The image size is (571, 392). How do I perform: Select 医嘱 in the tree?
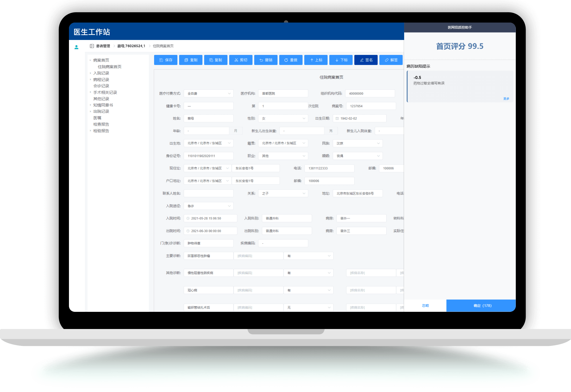coord(97,118)
